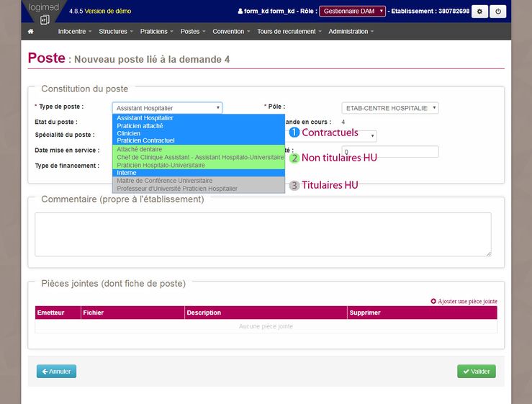Click the power logout icon
Viewport: 532px width, 404px height.
click(x=497, y=12)
